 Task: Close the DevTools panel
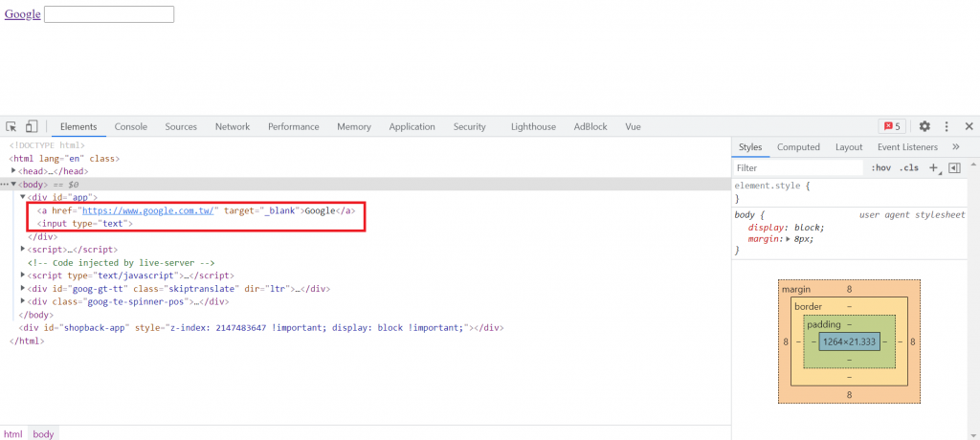pyautogui.click(x=969, y=126)
